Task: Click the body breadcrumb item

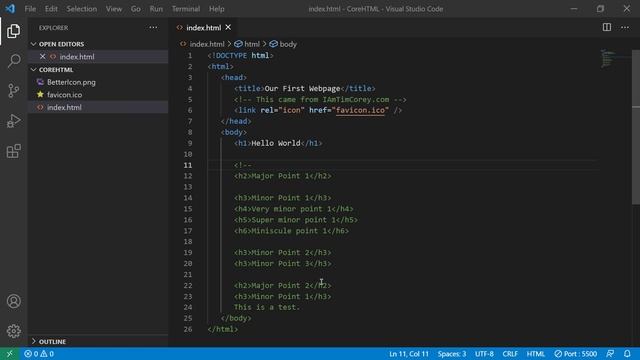Action: (283, 44)
